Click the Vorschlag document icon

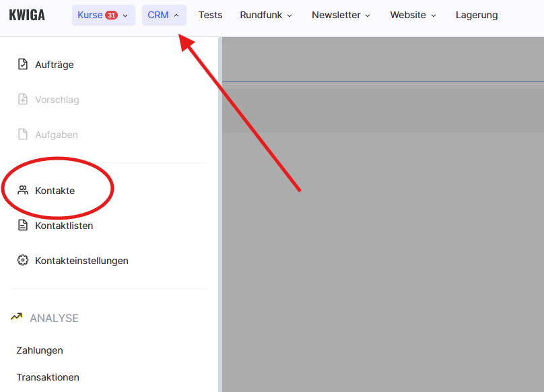[x=23, y=100]
